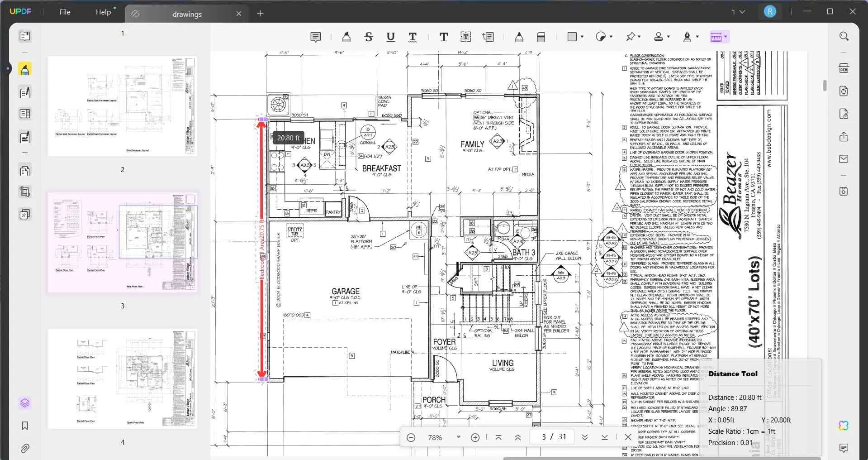Open Share file icon

(844, 136)
